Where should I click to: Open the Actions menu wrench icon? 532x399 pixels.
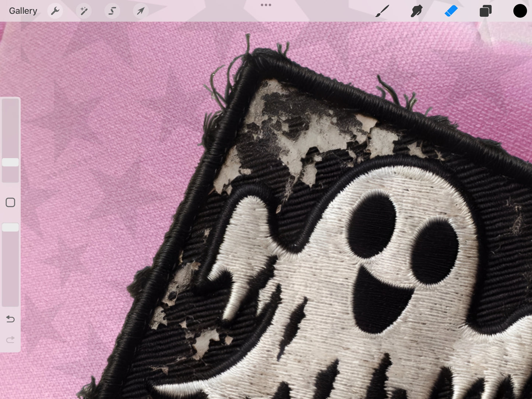pos(55,11)
